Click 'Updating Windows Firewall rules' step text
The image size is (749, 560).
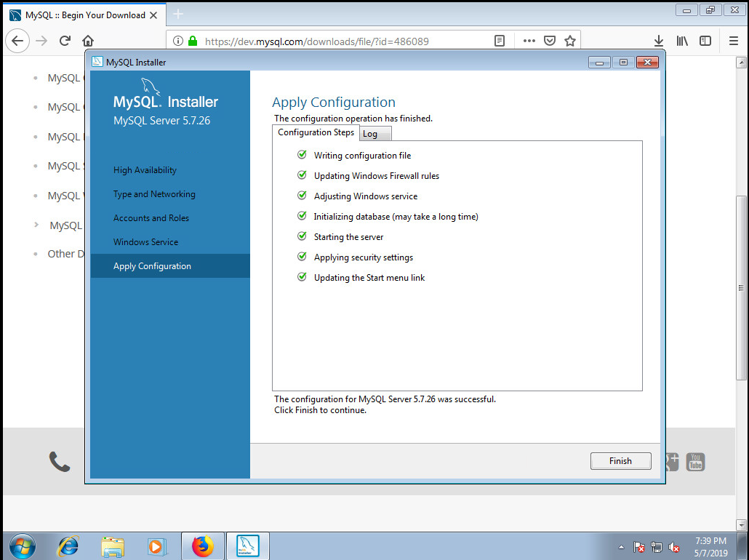[x=377, y=176]
